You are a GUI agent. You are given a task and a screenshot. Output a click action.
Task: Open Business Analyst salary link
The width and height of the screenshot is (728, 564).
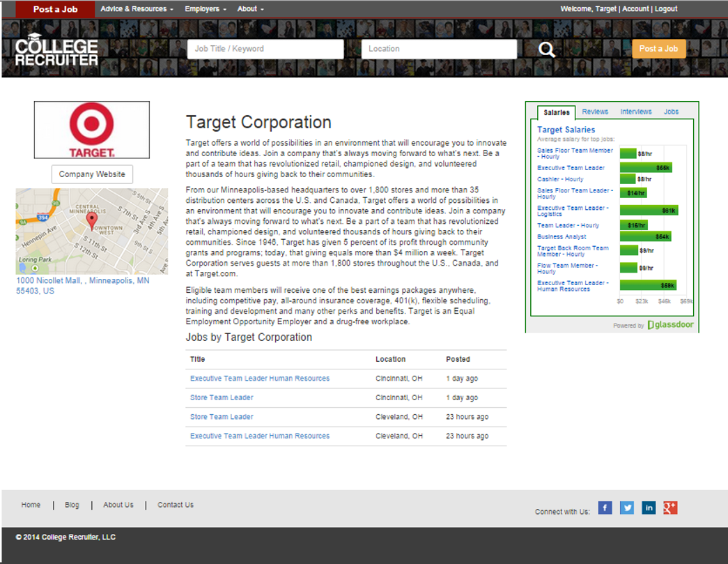(562, 236)
